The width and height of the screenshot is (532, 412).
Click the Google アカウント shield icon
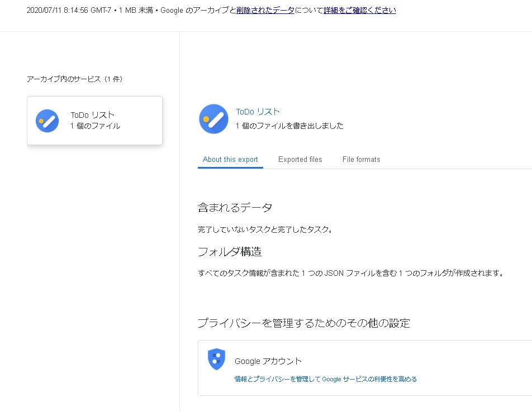(x=216, y=359)
